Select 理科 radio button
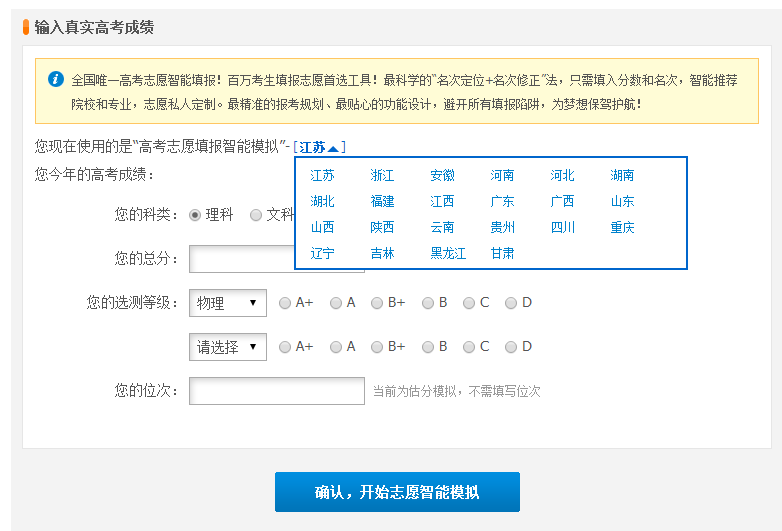This screenshot has width=782, height=531. (x=195, y=214)
